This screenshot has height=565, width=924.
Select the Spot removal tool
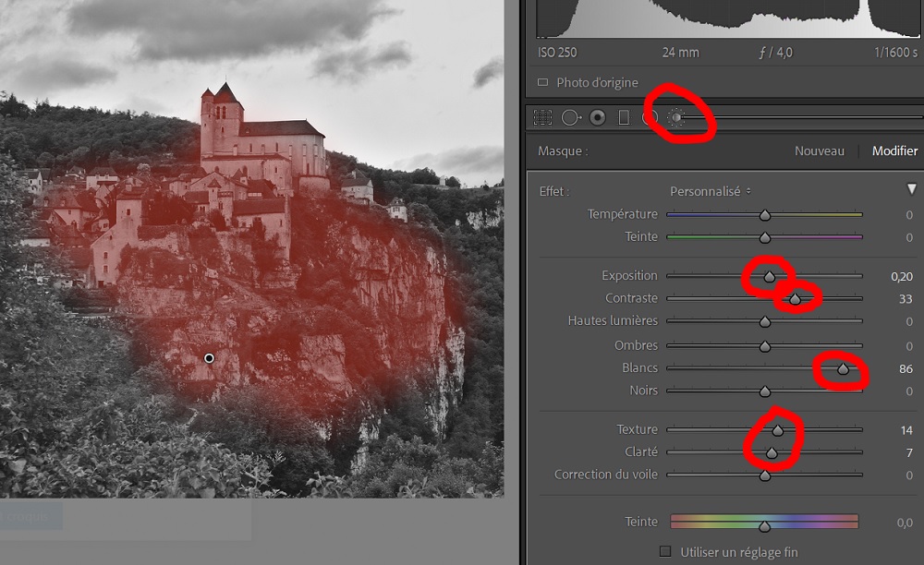[570, 118]
